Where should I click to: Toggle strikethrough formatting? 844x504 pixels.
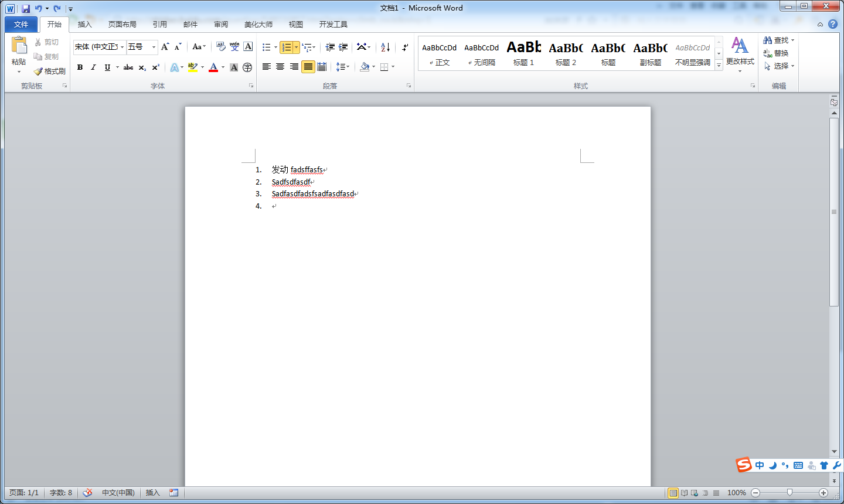128,67
